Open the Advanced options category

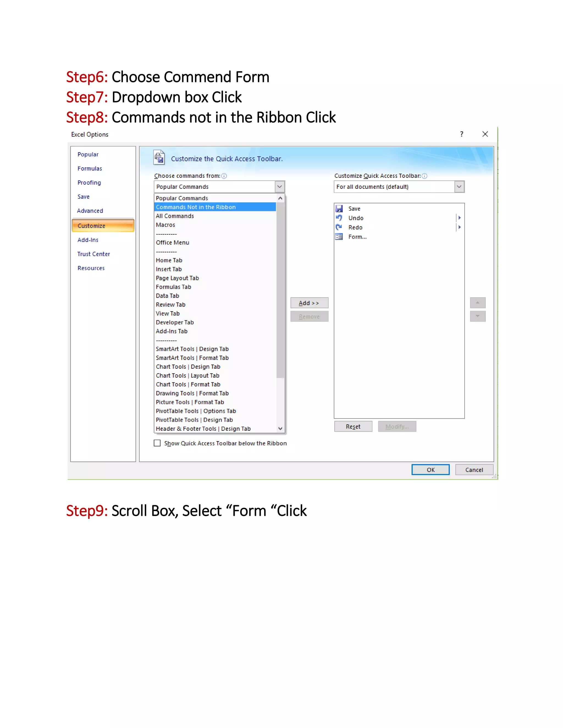(x=90, y=211)
